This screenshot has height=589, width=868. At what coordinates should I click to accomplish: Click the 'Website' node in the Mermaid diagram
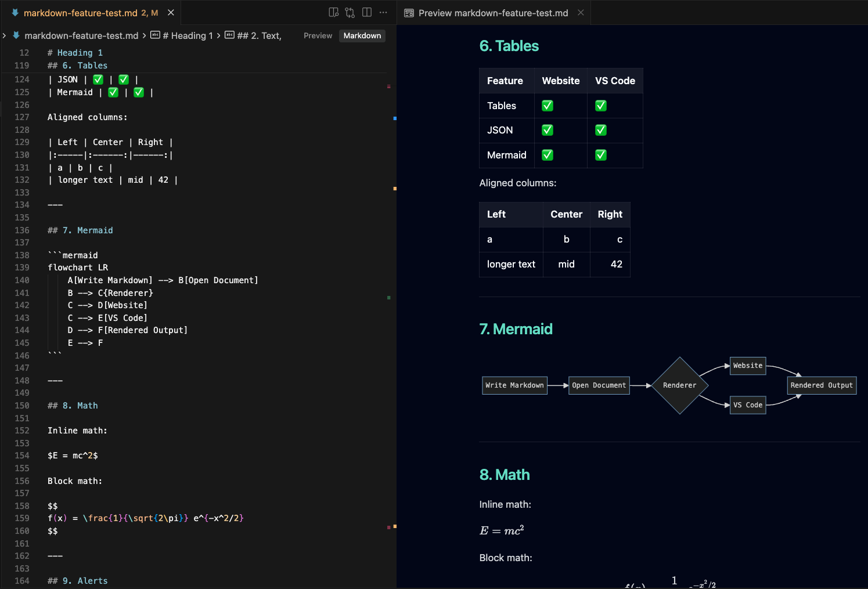coord(748,366)
